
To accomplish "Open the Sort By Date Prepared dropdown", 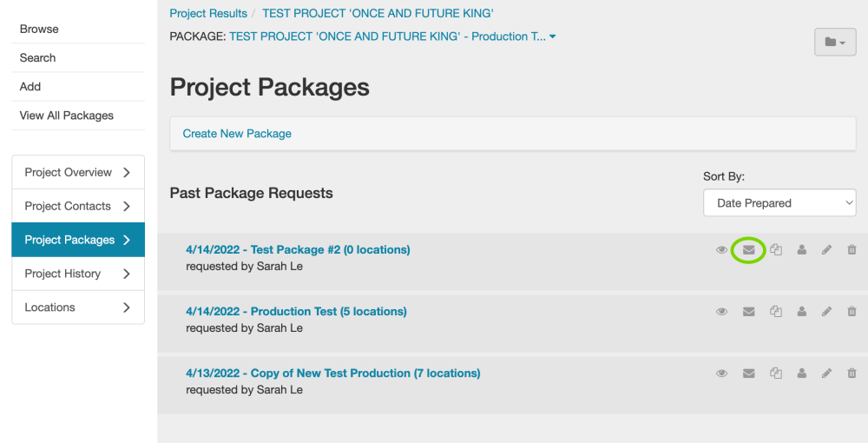I will point(779,203).
